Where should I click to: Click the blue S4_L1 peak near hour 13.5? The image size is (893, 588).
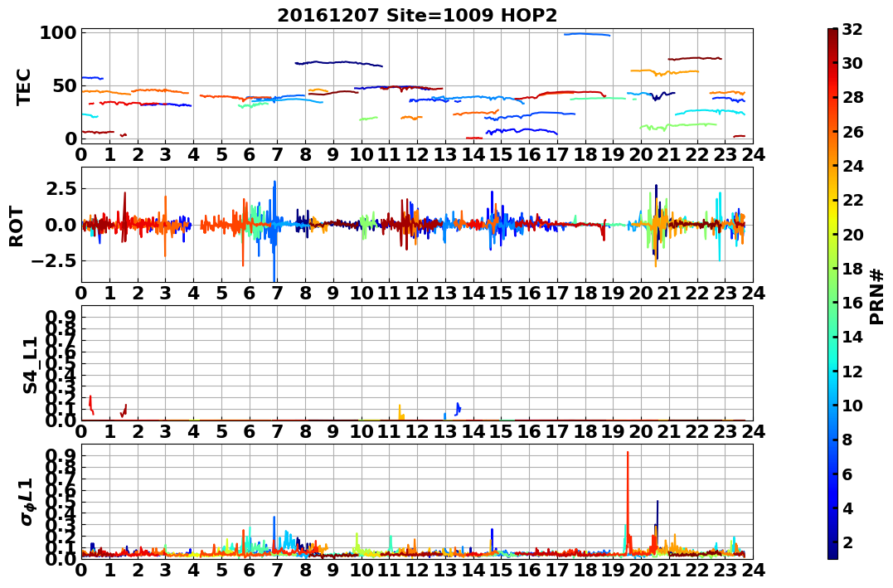(x=458, y=409)
